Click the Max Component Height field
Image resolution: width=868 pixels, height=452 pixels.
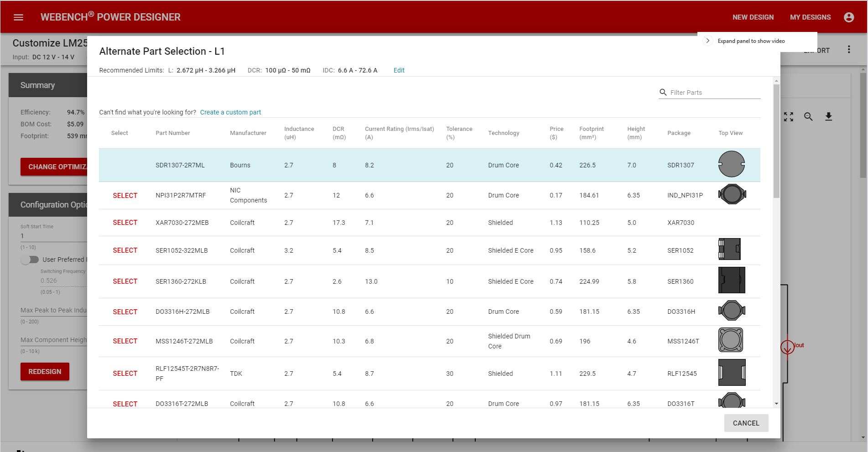tap(54, 340)
